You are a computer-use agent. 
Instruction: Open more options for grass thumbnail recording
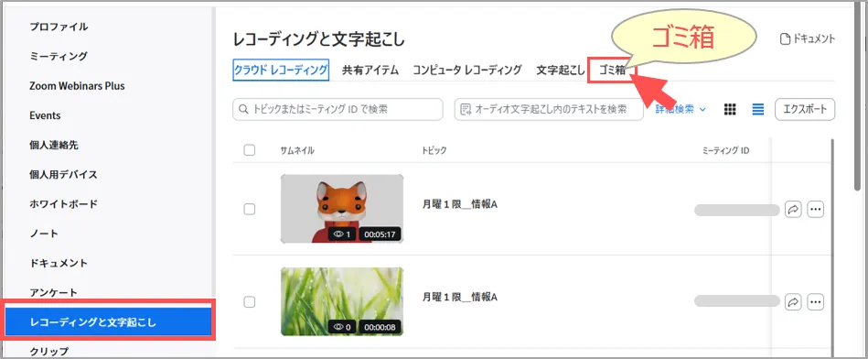[816, 302]
